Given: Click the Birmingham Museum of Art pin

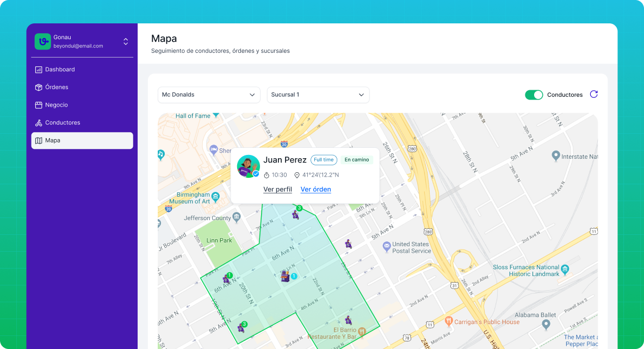Looking at the screenshot, I should [x=215, y=197].
